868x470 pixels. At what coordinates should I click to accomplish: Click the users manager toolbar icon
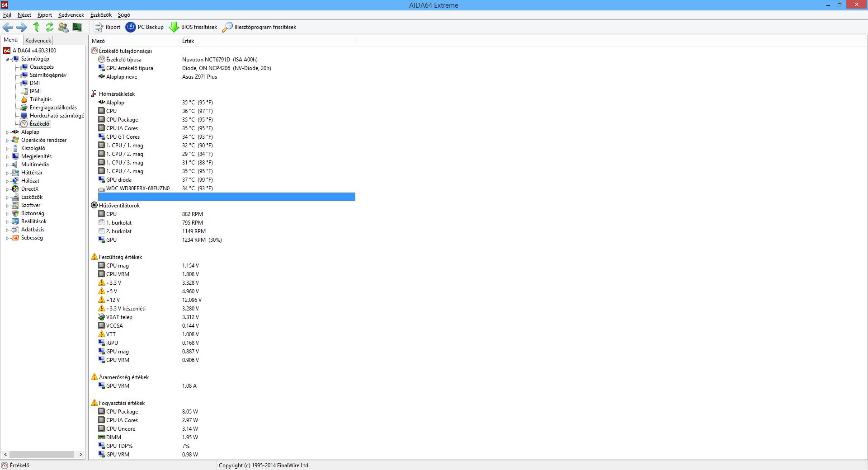click(x=63, y=27)
